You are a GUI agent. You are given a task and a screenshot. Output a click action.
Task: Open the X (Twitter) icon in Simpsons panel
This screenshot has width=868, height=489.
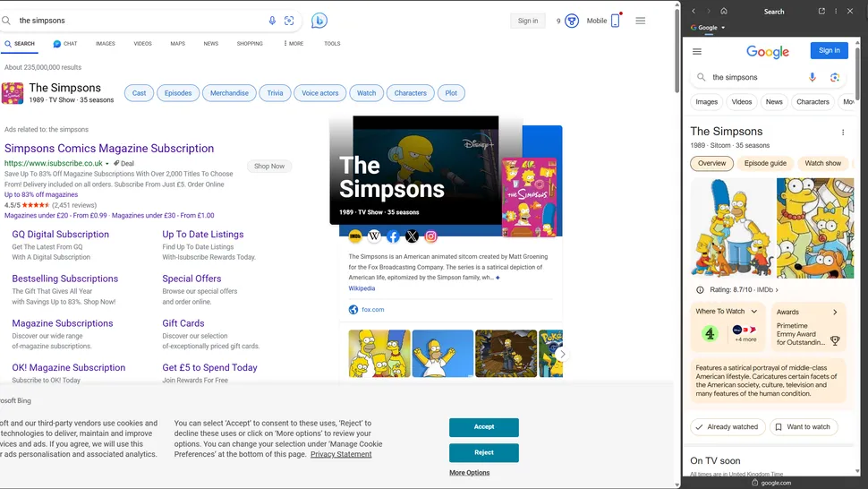412,236
